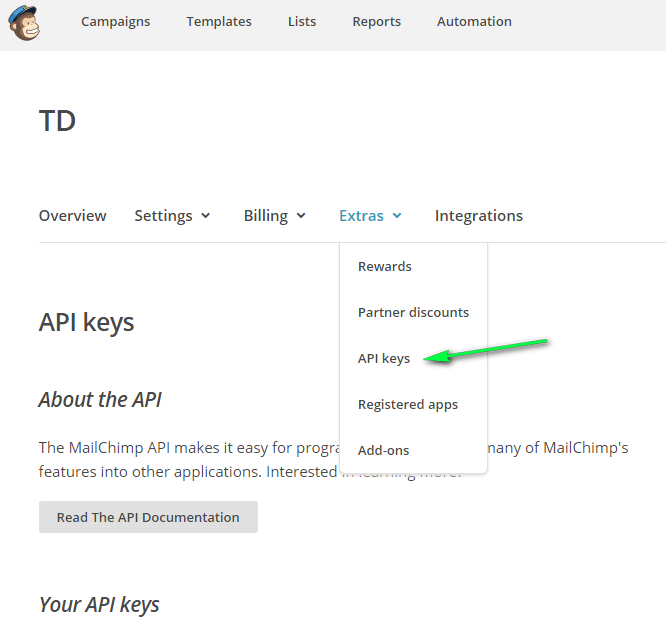
Task: Select Rewards from the Extras menu
Action: pyautogui.click(x=385, y=266)
